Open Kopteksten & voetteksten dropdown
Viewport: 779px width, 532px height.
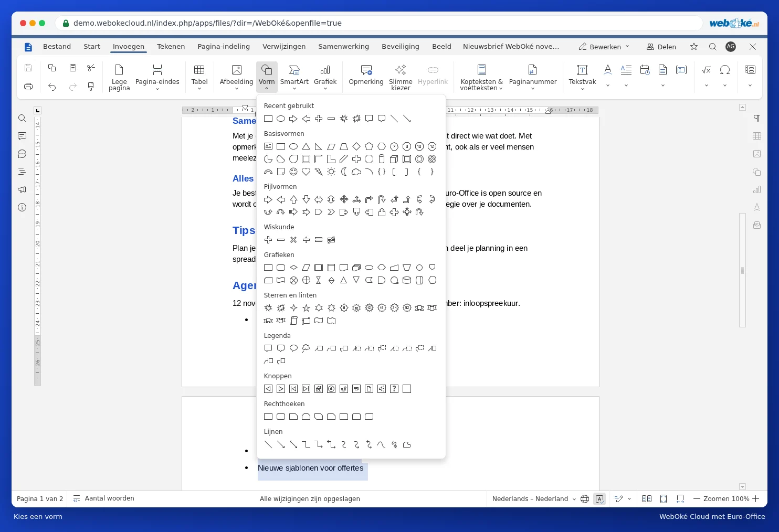[x=481, y=77]
